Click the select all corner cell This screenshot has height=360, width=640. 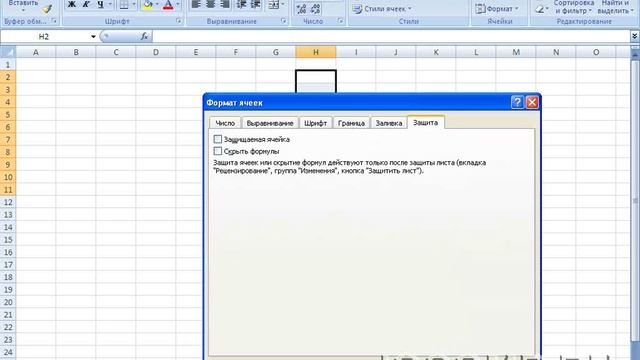click(8, 52)
